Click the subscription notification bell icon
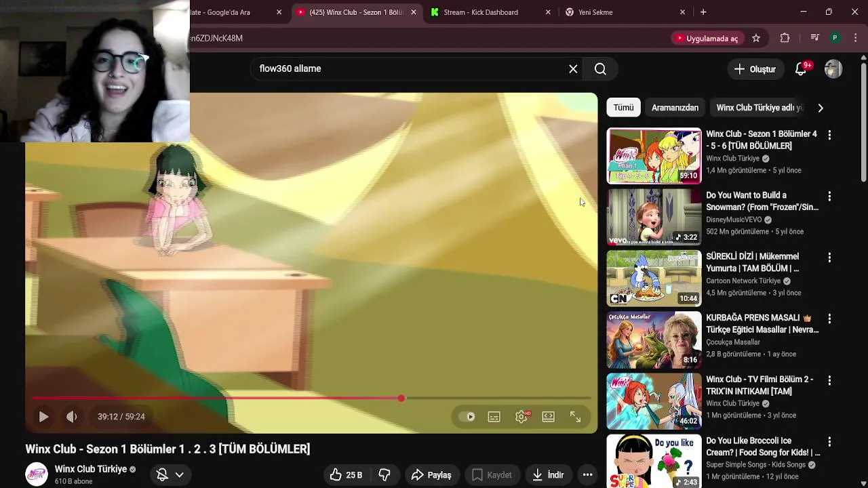The image size is (868, 488). click(162, 474)
